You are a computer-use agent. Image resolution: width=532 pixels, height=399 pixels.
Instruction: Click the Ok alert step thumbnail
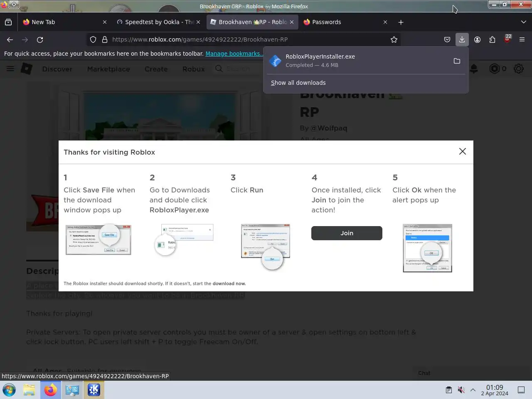(427, 248)
